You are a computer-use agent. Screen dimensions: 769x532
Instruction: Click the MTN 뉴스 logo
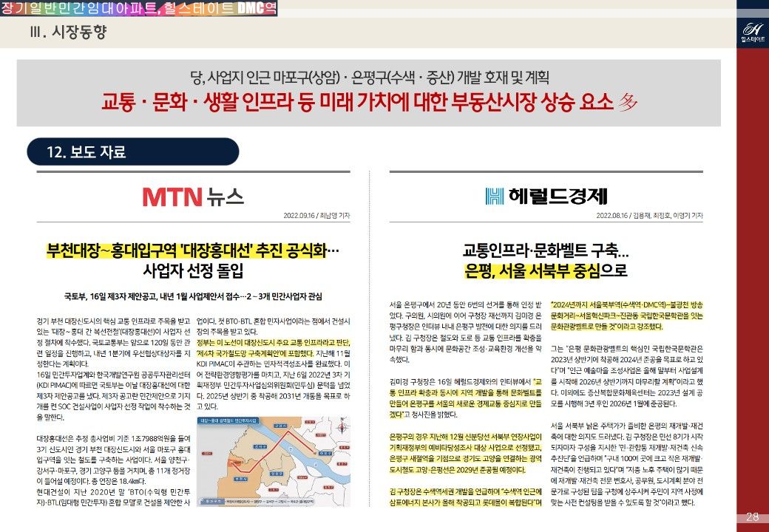[x=193, y=197]
